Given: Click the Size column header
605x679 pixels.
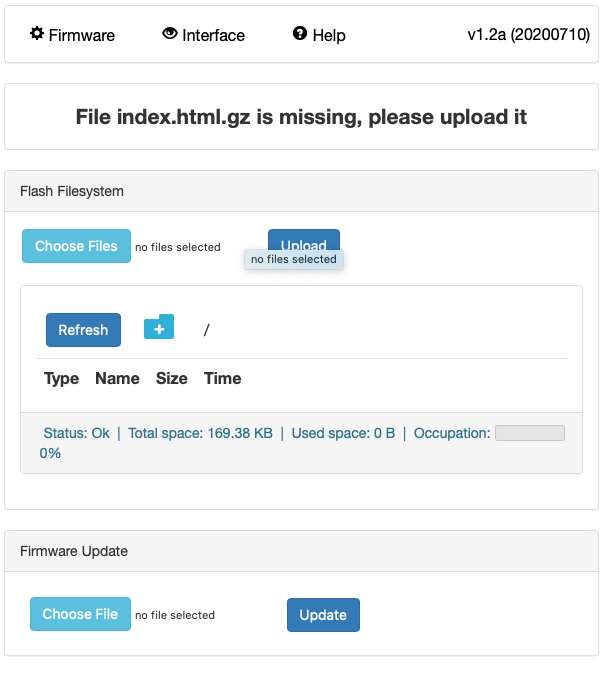Looking at the screenshot, I should point(172,378).
